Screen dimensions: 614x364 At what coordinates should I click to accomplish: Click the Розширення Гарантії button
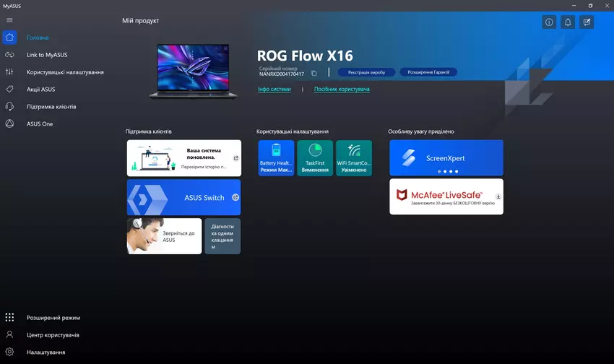tap(428, 72)
